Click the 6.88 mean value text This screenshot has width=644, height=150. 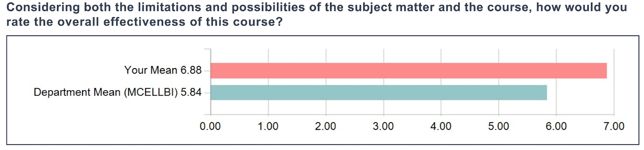pos(191,70)
